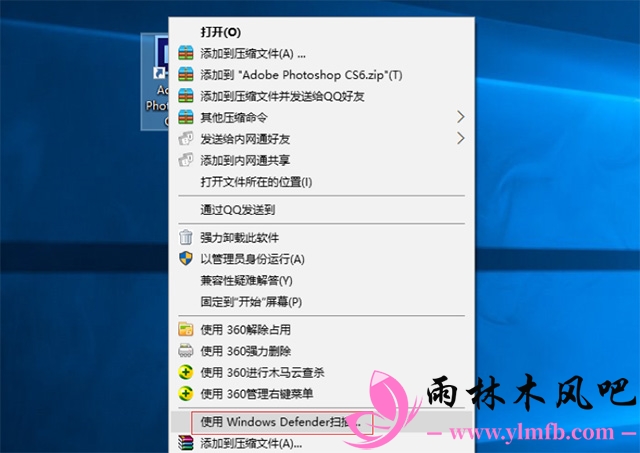Click folder icon beside 使用 360解除占用
Image resolution: width=640 pixels, height=453 pixels.
click(x=186, y=329)
